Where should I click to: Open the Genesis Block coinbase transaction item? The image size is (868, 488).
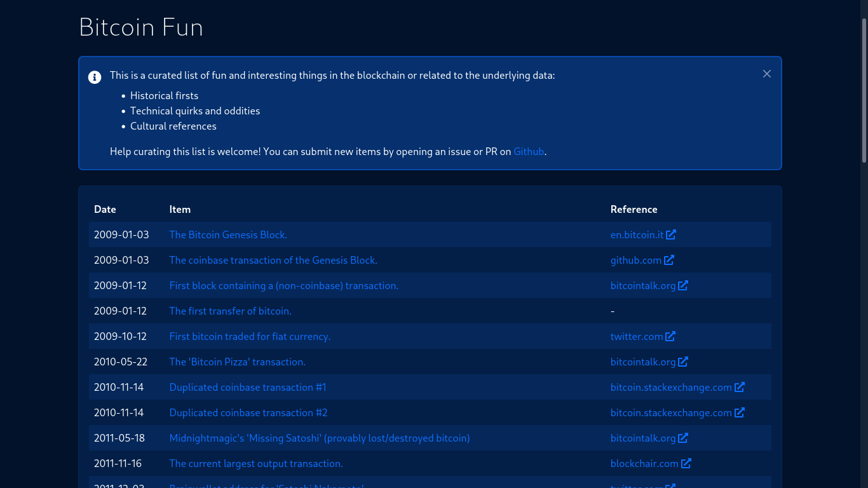coord(273,260)
